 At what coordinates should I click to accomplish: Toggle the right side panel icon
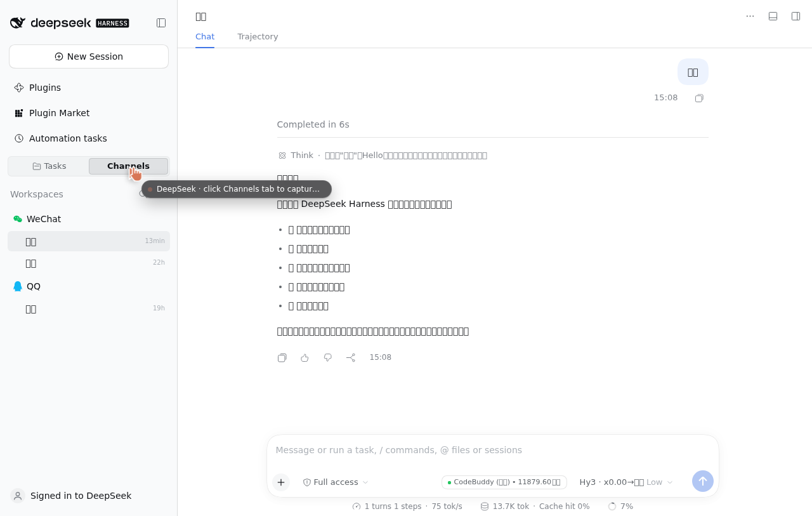(796, 16)
